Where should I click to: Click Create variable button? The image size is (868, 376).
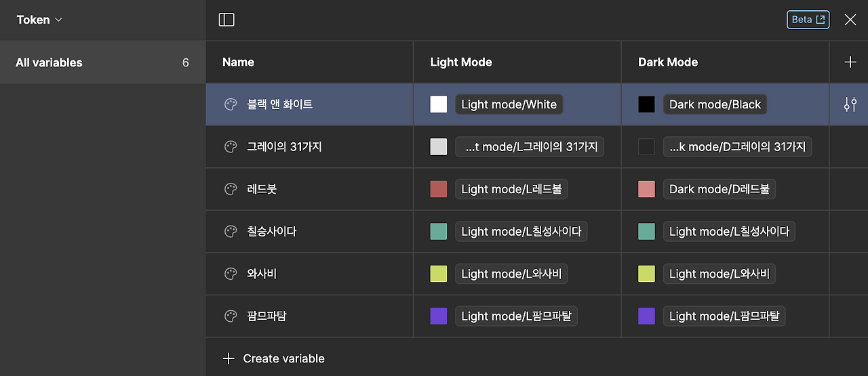[x=275, y=358]
